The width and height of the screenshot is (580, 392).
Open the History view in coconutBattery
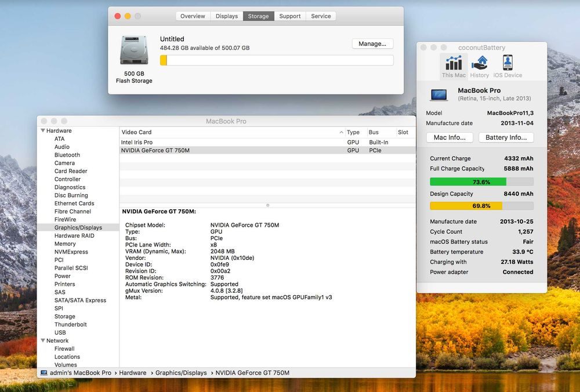tap(480, 66)
